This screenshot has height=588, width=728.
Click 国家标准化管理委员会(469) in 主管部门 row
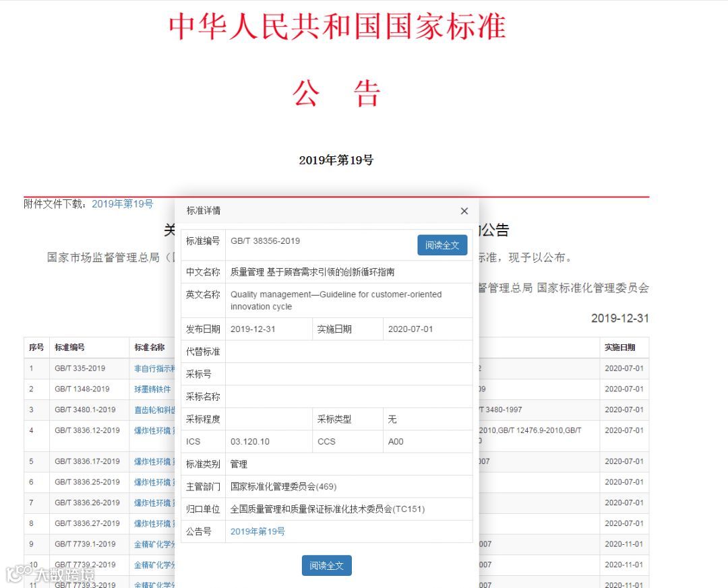coord(283,486)
